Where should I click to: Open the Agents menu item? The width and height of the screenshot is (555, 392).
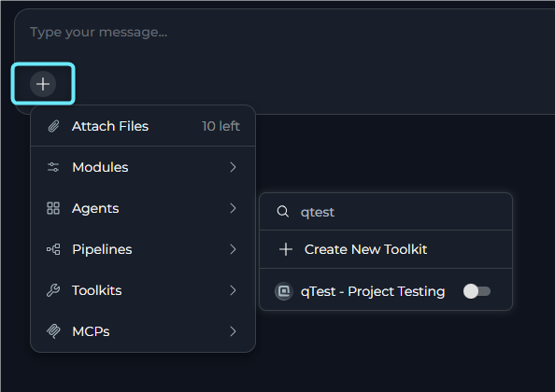pyautogui.click(x=143, y=208)
